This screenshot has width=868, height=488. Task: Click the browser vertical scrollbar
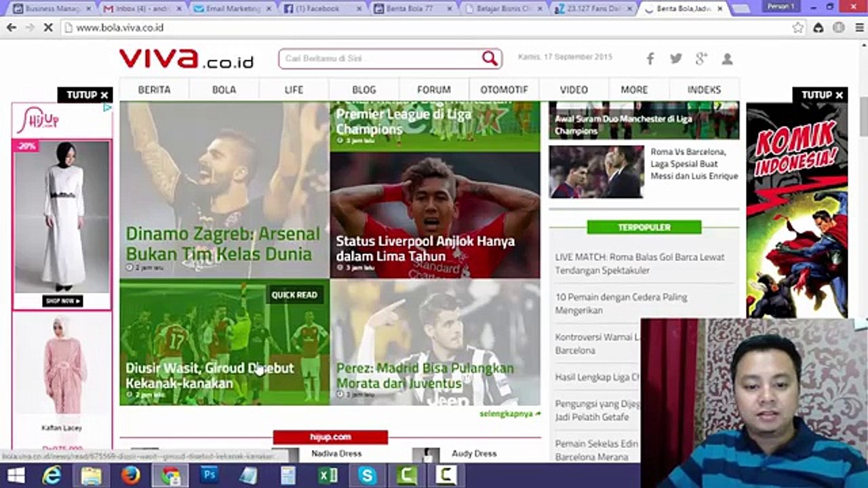point(863,117)
